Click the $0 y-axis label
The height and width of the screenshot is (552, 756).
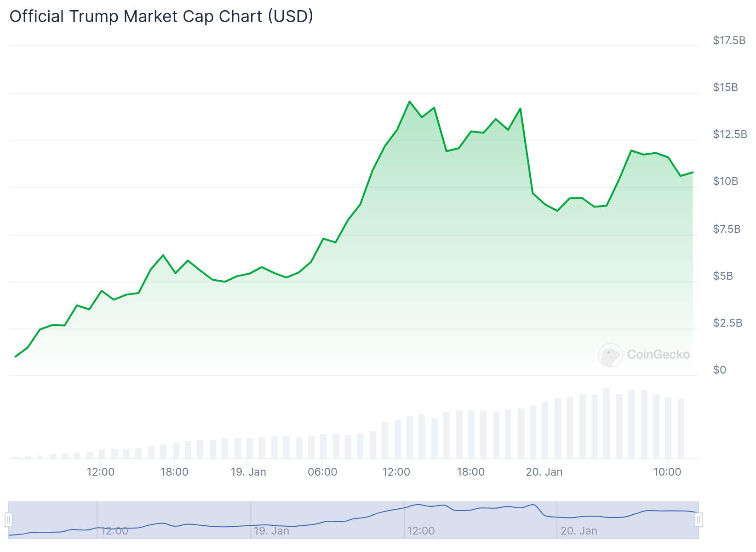[x=719, y=370]
